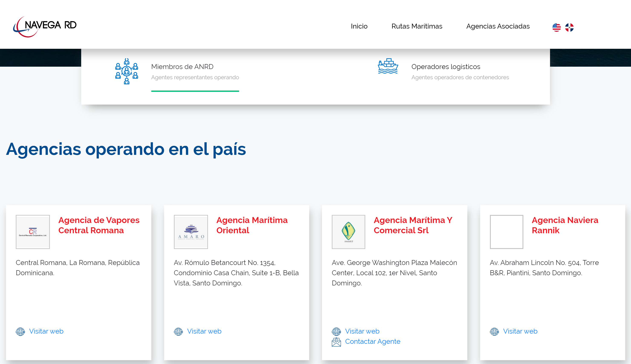This screenshot has width=631, height=364.
Task: Click the Operadores logísticos cargo ship icon
Action: pos(388,66)
